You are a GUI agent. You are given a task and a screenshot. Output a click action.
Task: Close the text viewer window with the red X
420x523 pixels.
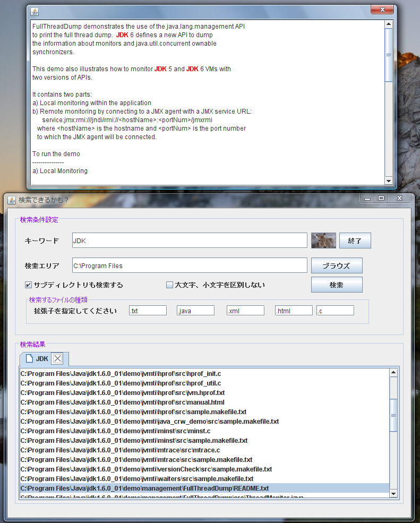pyautogui.click(x=382, y=10)
